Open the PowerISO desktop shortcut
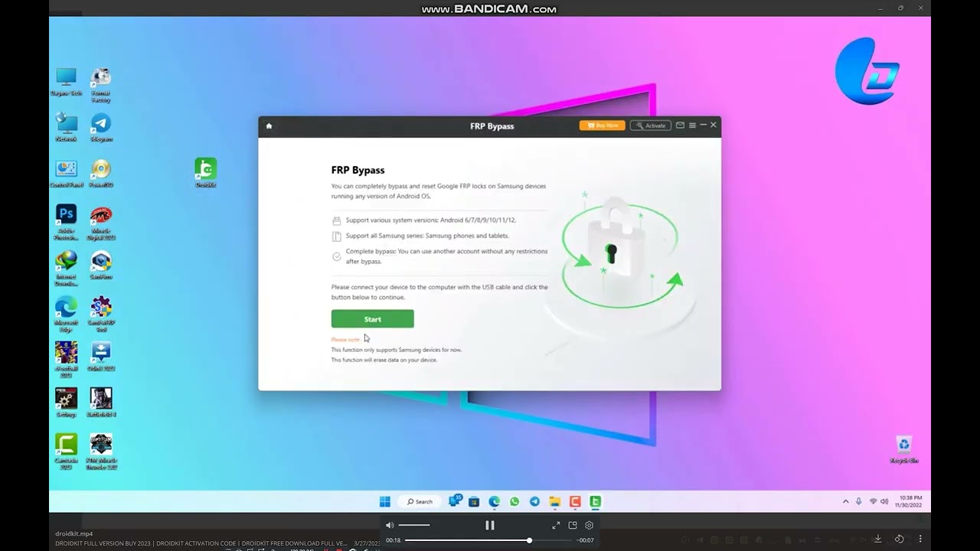Screen dimensions: 980x551 pos(101,173)
